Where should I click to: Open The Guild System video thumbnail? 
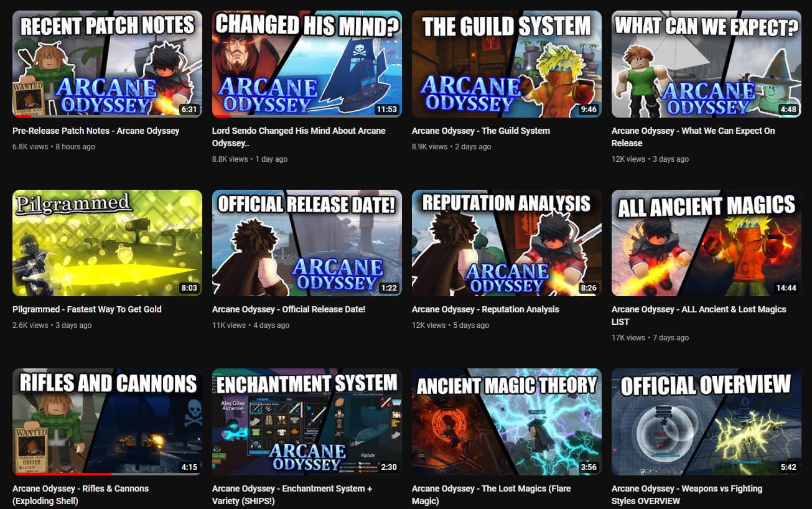coord(506,64)
